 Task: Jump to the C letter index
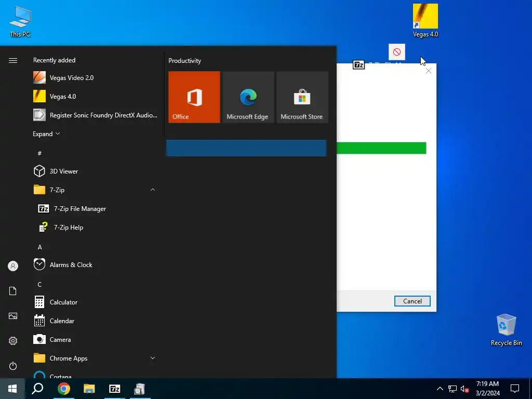tap(39, 284)
